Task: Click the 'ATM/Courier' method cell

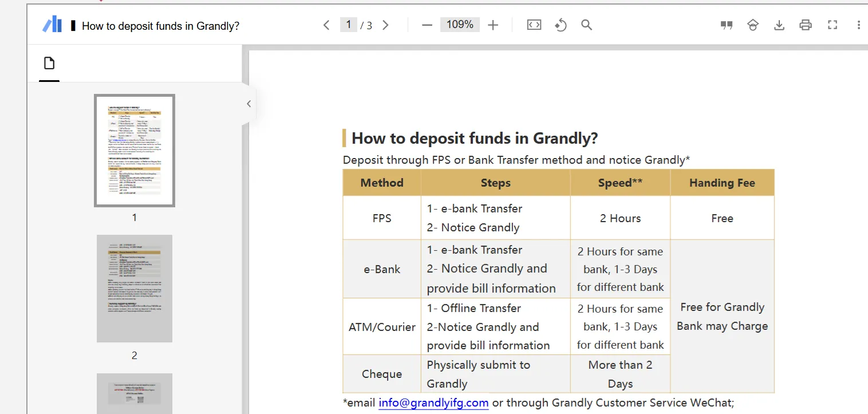Action: [382, 327]
